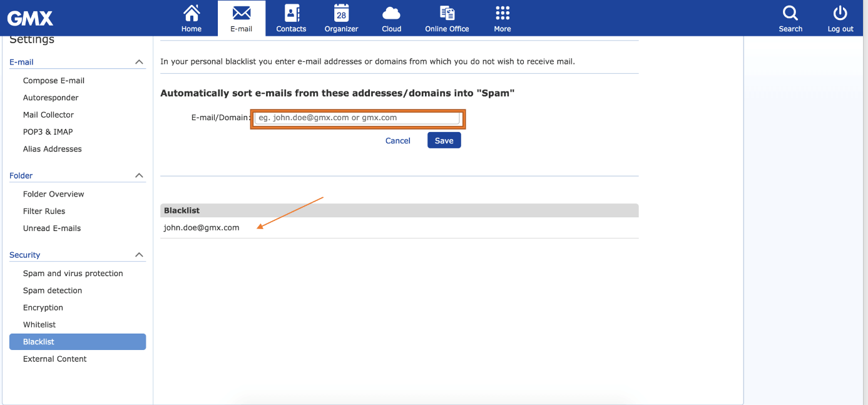Focus the E-mail/Domain input field
The width and height of the screenshot is (868, 405).
tap(357, 118)
